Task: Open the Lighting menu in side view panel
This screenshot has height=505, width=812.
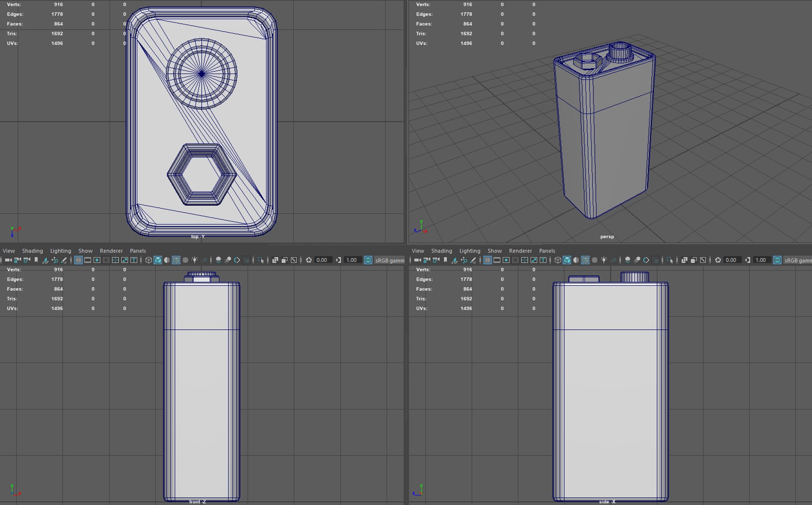Action: click(470, 251)
